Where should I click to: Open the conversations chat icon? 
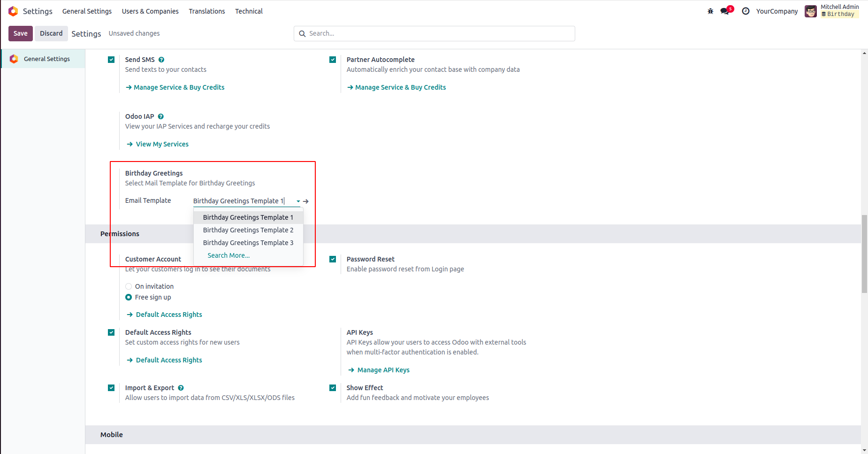coord(725,11)
